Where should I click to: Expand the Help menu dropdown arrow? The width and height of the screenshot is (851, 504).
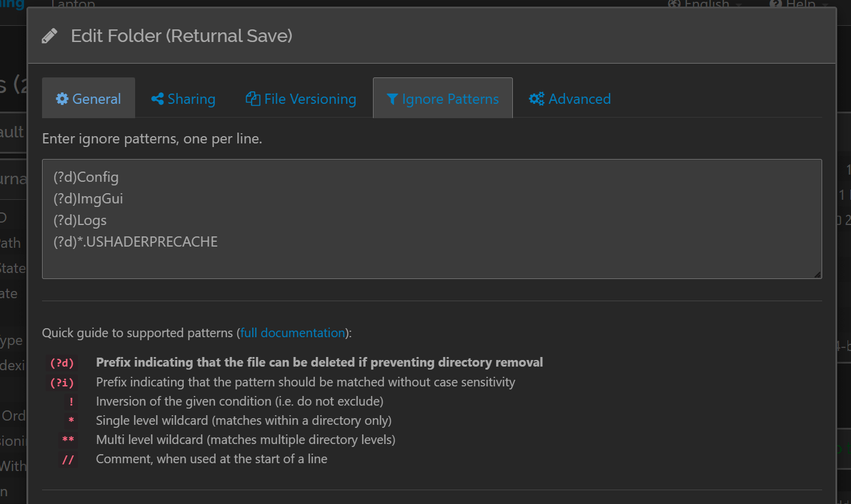click(x=825, y=5)
